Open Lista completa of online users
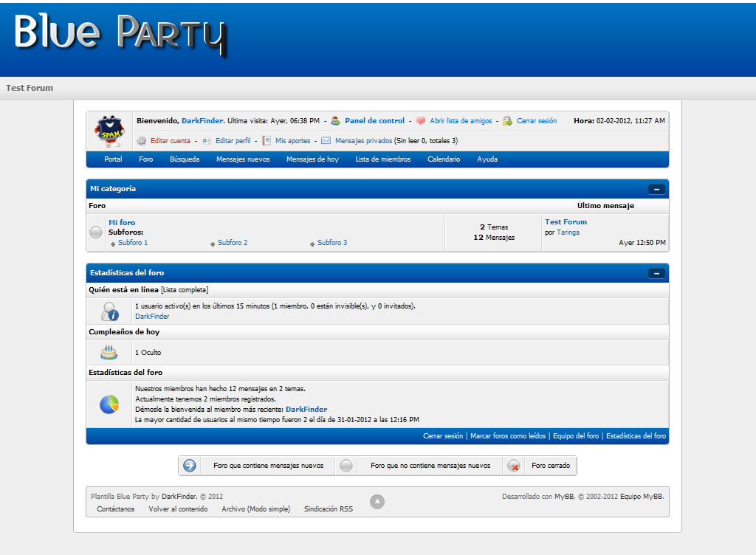This screenshot has height=555, width=756. tap(185, 290)
